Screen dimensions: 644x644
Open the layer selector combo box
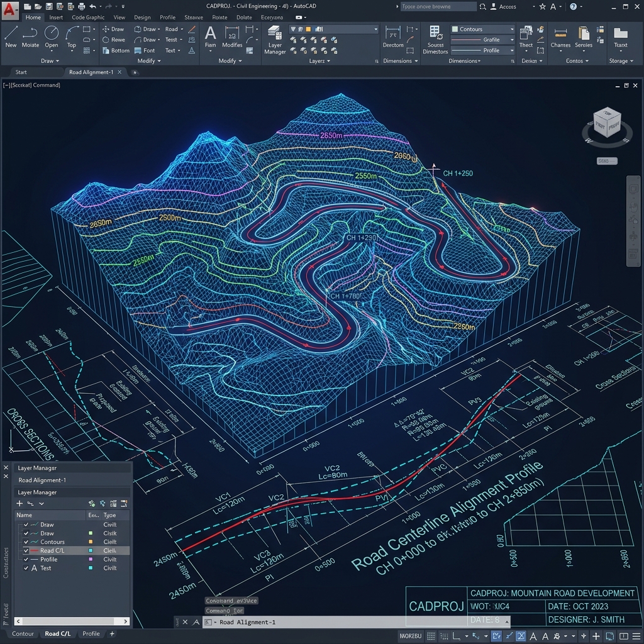(x=333, y=29)
